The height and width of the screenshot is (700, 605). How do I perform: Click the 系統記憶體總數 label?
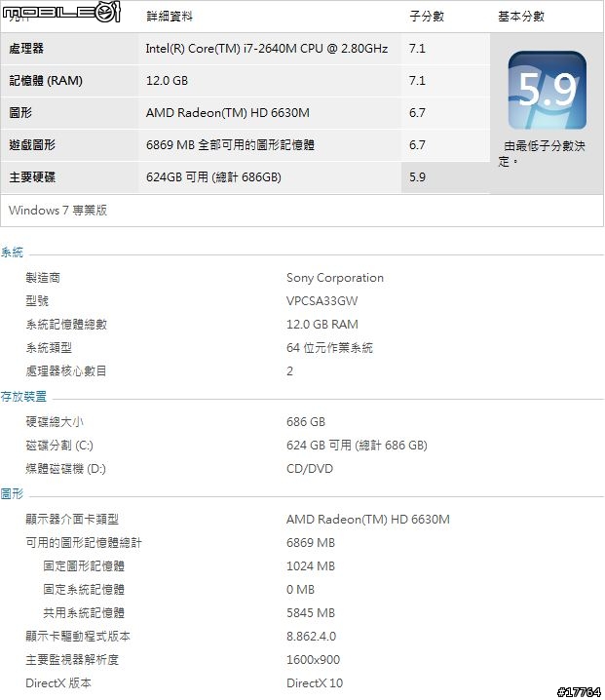(x=66, y=324)
